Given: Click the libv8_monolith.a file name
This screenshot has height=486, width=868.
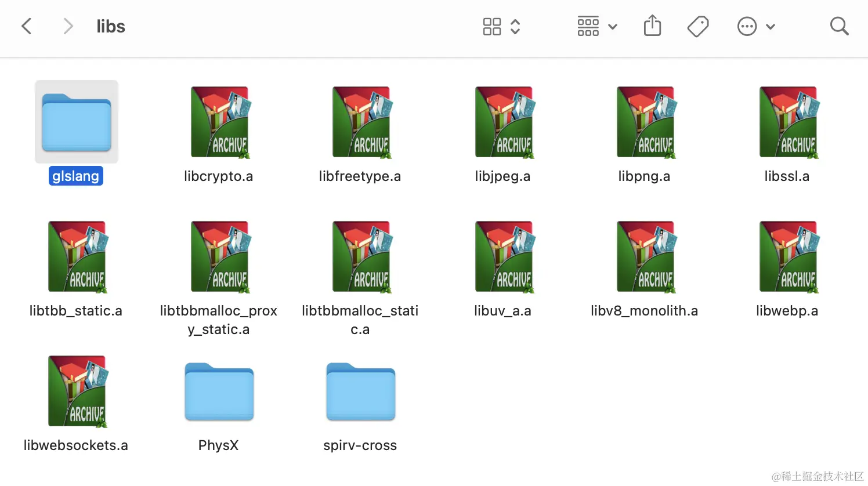Looking at the screenshot, I should click(644, 311).
